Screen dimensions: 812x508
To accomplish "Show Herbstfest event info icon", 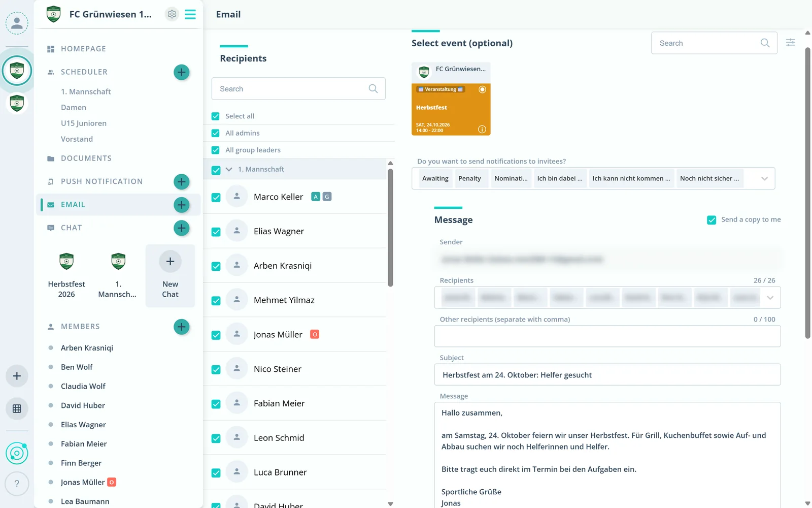I will point(482,129).
